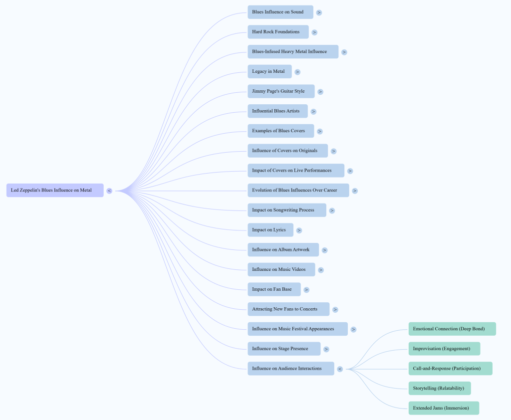Click Evolution of Blues Influences Over Career node

click(x=298, y=190)
